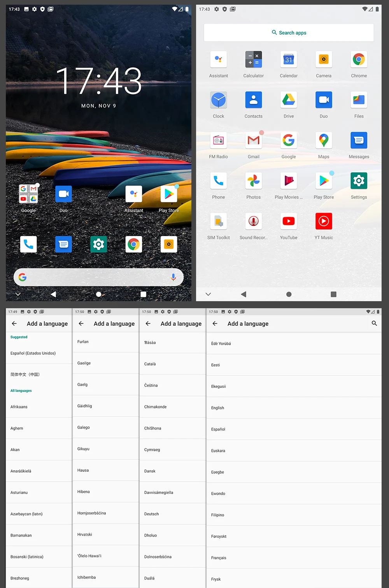Open the Google apps folder on the home screen
This screenshot has width=389, height=588.
pyautogui.click(x=28, y=194)
